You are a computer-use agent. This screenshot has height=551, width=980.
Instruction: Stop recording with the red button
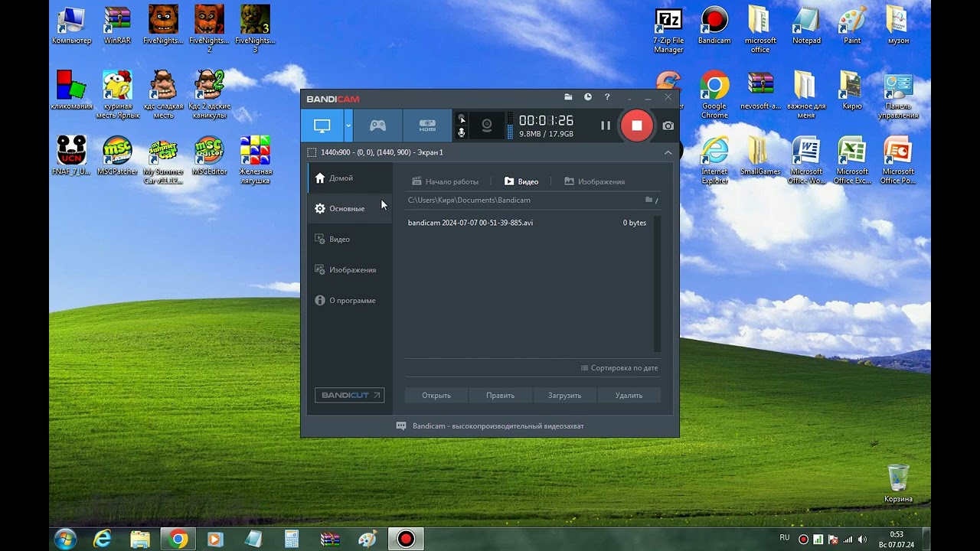(x=637, y=126)
